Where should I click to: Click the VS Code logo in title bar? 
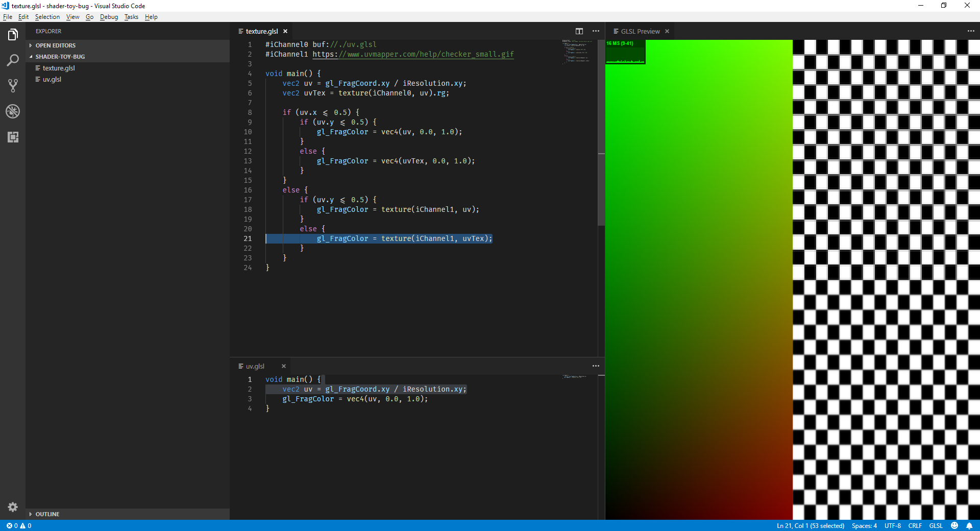(x=5, y=6)
